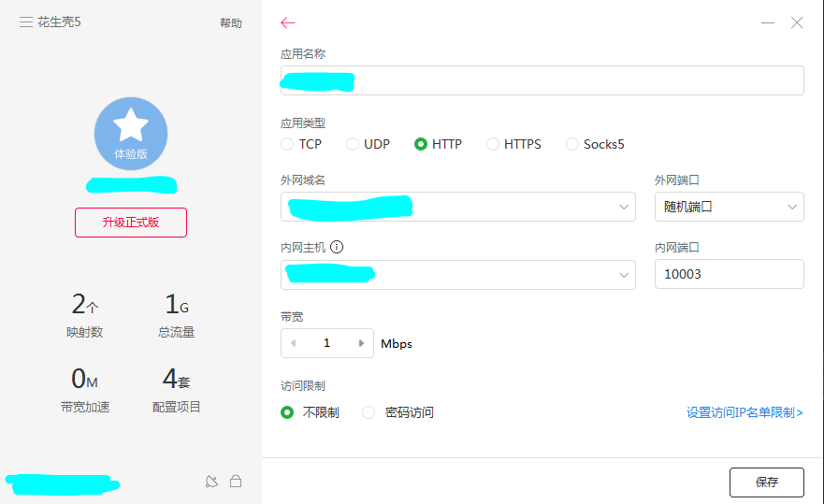Select the HTTPS application type
This screenshot has width=824, height=504.
click(513, 144)
